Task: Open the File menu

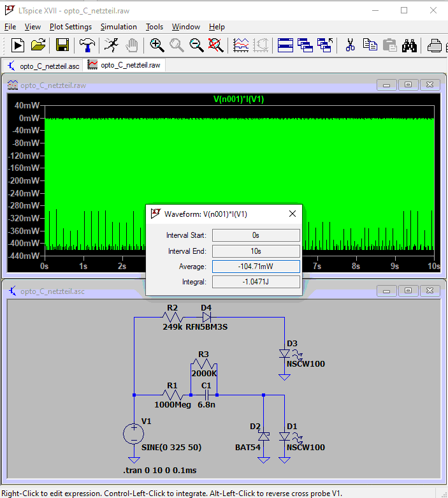Action: (10, 27)
